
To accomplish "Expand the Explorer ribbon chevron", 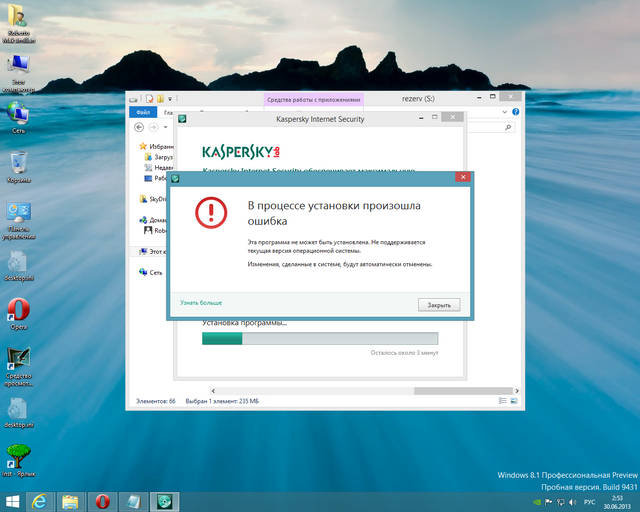I will click(x=504, y=112).
